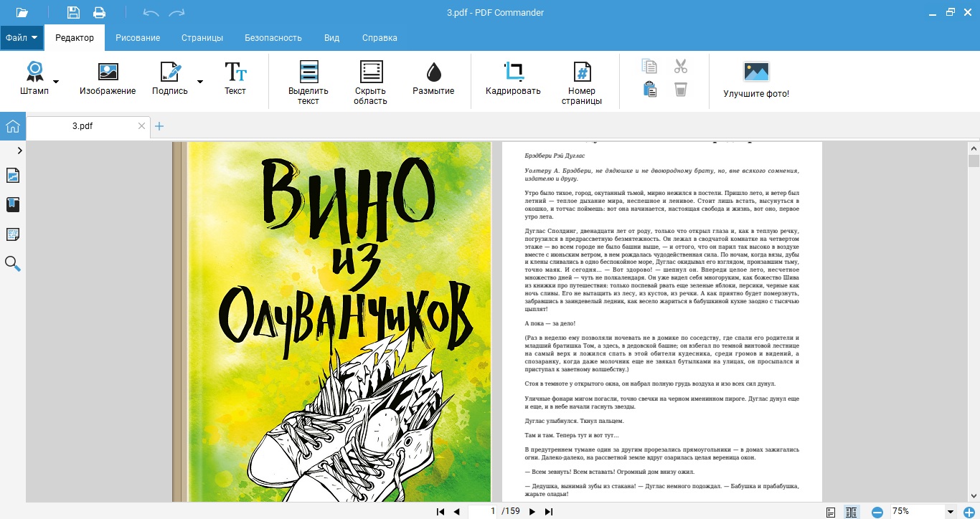Toggle two-page view mode
The height and width of the screenshot is (519, 980).
pos(852,512)
